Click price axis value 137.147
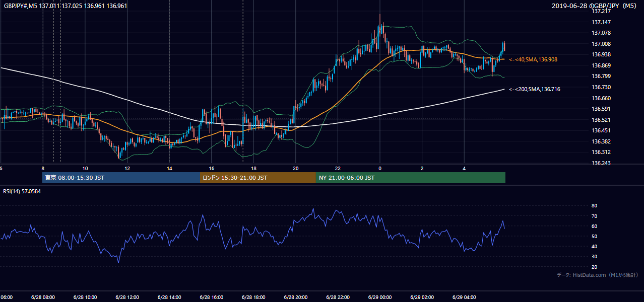This screenshot has width=644, height=302. (x=601, y=22)
